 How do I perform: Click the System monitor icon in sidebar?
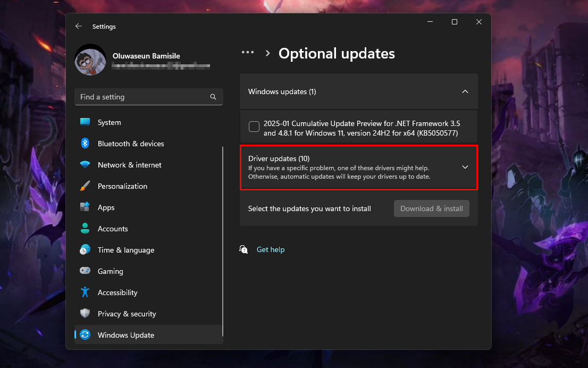pos(85,122)
